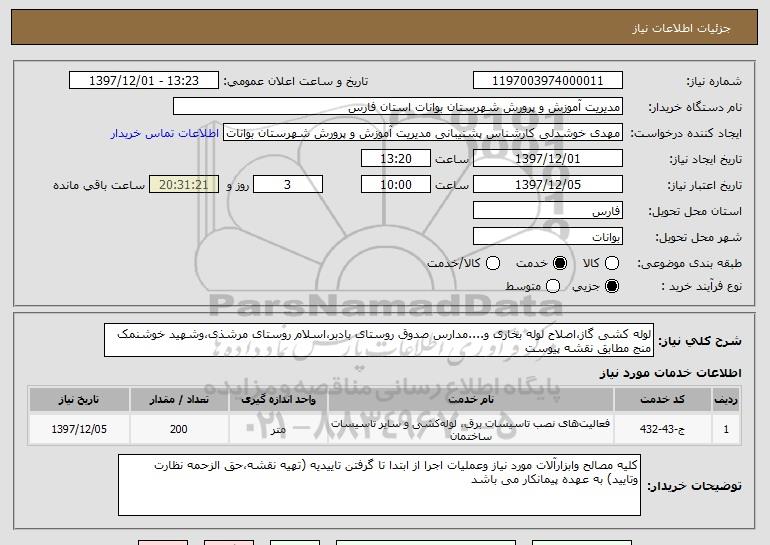Click the quantity cell 200
770x545 pixels.
[x=179, y=429]
